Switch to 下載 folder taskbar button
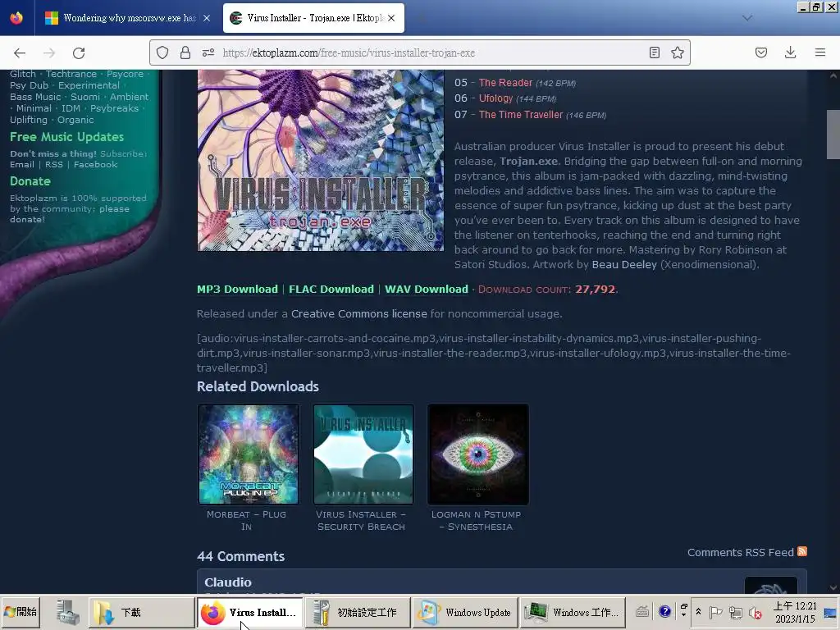Image resolution: width=840 pixels, height=630 pixels. pyautogui.click(x=141, y=612)
